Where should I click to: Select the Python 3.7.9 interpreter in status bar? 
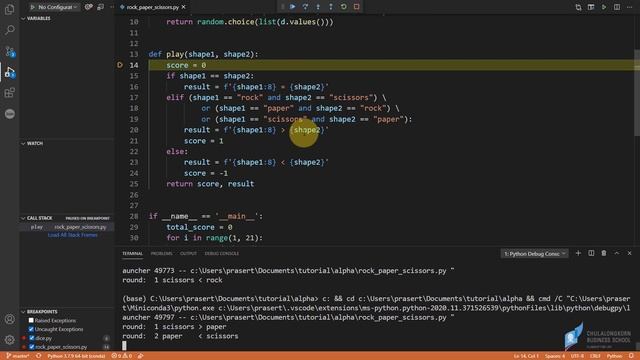pos(76,356)
